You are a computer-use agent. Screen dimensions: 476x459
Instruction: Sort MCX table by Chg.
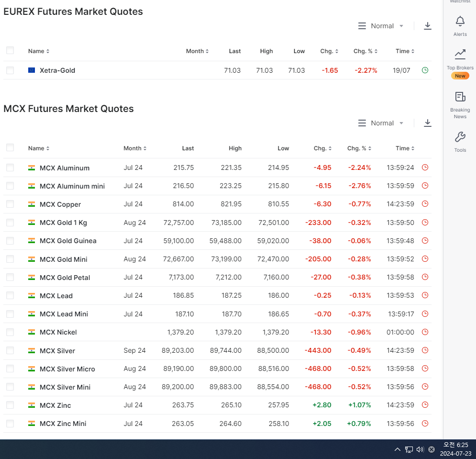click(x=323, y=148)
